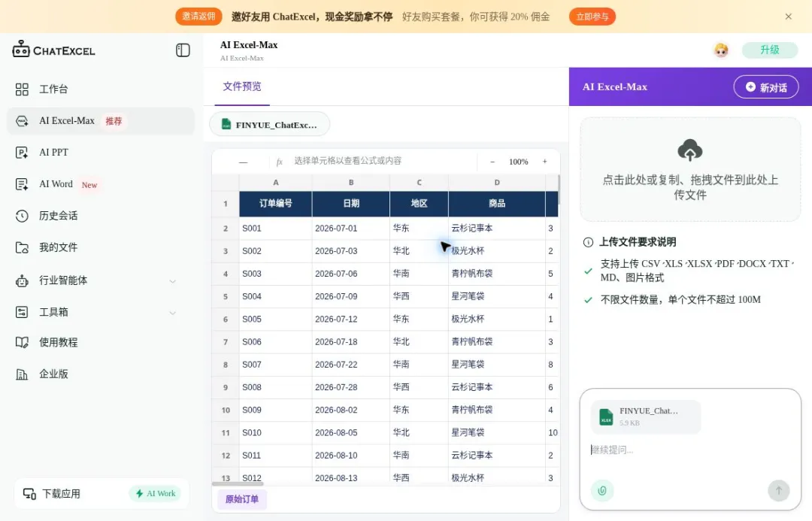812x521 pixels.
Task: Expand the 行业智能体 chevron
Action: [x=173, y=281]
